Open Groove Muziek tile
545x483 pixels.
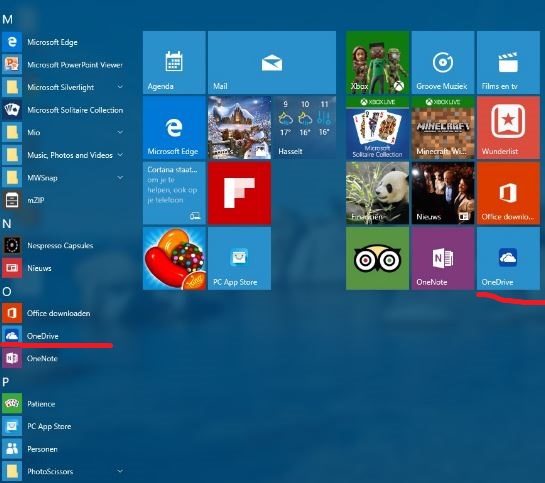(443, 63)
